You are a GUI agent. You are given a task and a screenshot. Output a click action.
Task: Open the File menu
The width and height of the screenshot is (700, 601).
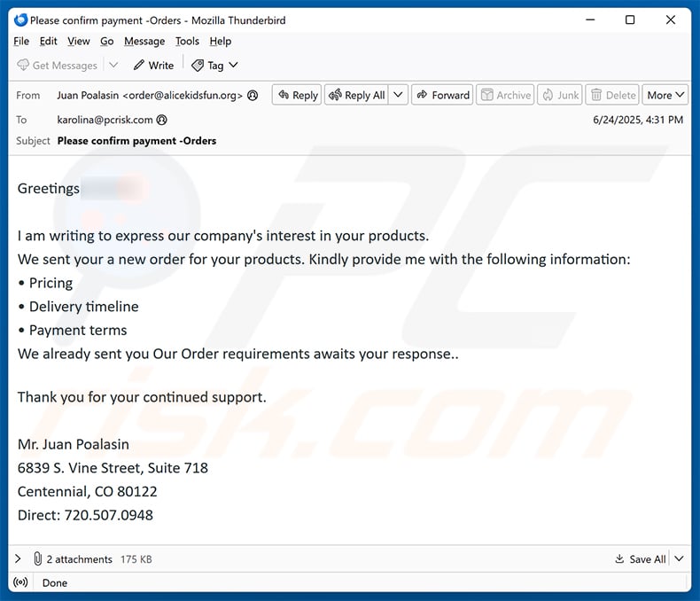tap(21, 41)
